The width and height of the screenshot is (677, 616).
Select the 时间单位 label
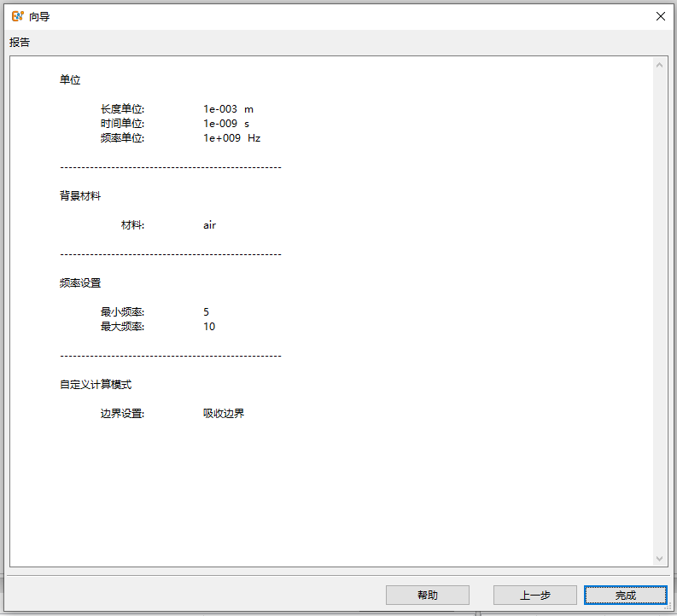tap(122, 124)
